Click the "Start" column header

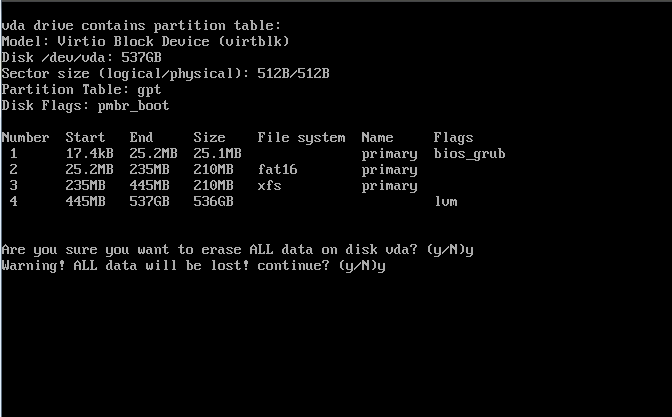tap(85, 138)
